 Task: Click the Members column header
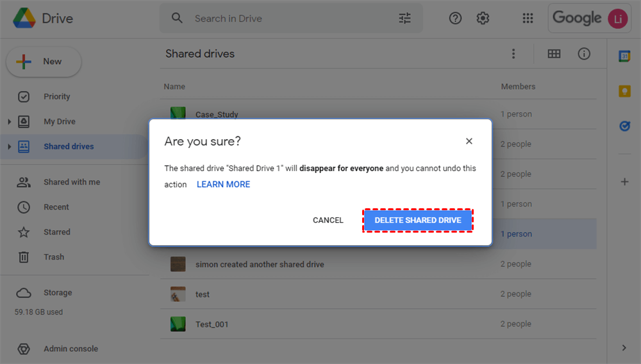point(518,87)
